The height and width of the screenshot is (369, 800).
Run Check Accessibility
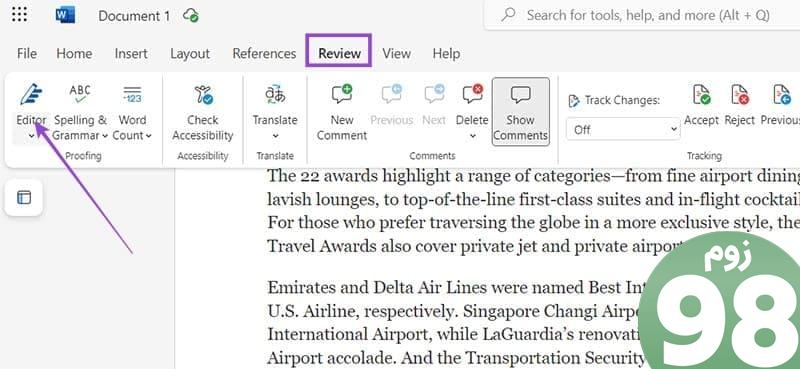click(x=203, y=113)
